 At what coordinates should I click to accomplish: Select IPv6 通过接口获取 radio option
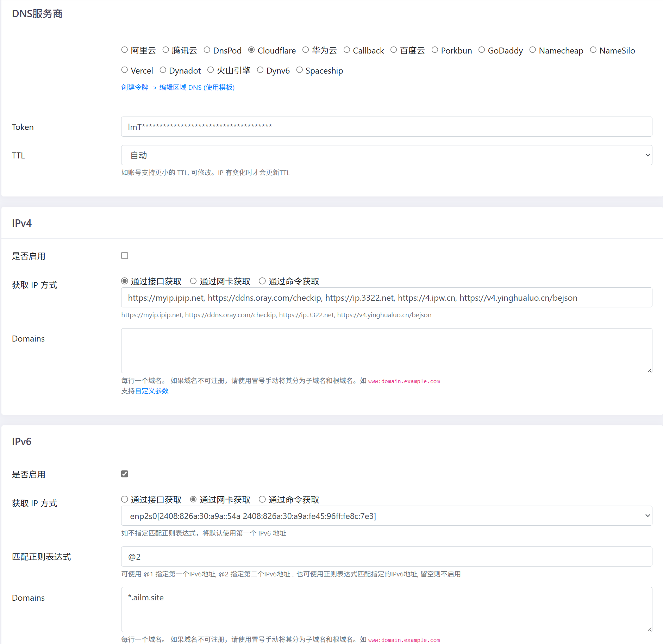(x=125, y=499)
